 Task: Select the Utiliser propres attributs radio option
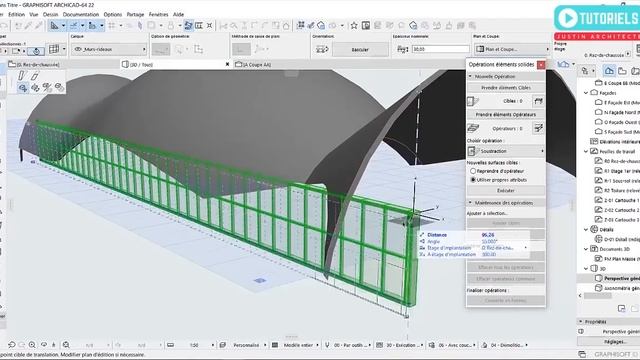pyautogui.click(x=473, y=180)
